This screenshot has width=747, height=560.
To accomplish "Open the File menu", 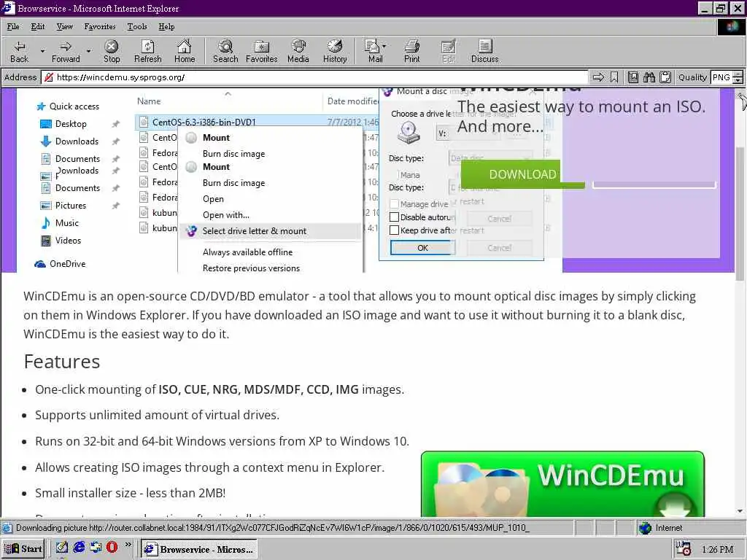I will (x=13, y=27).
